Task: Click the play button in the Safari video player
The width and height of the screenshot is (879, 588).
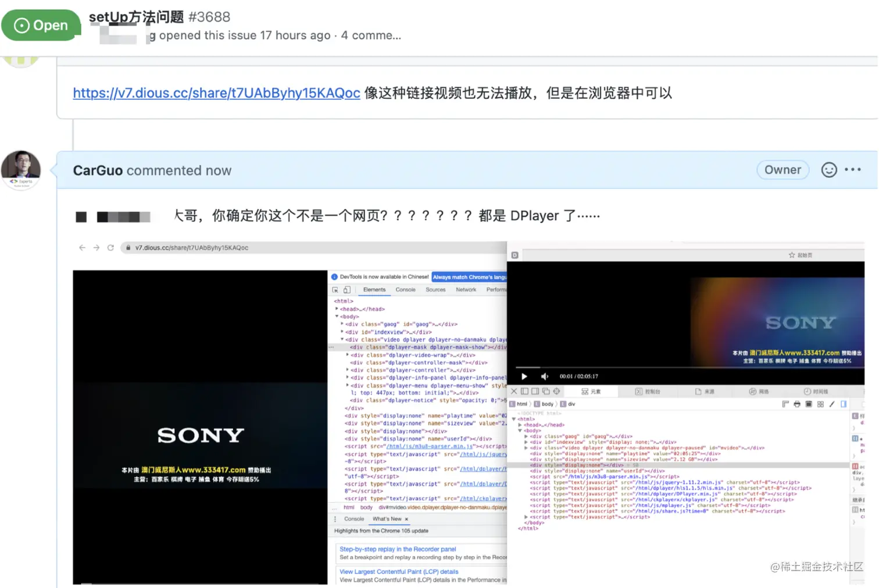Action: 524,376
